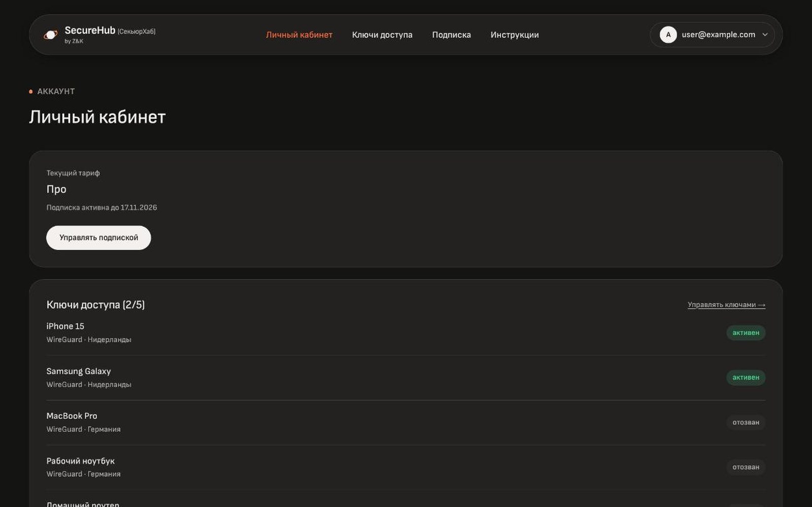Click the Управлять подпиской button
The image size is (812, 507).
98,238
